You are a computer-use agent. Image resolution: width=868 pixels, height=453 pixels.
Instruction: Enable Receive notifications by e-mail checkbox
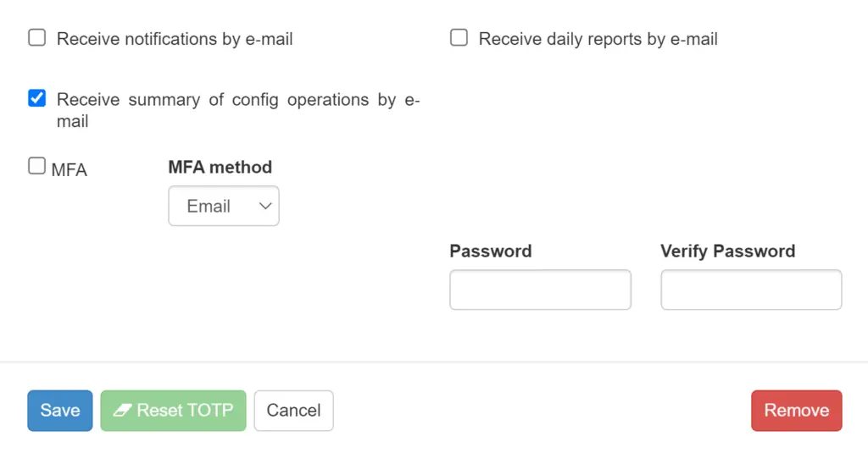click(37, 37)
